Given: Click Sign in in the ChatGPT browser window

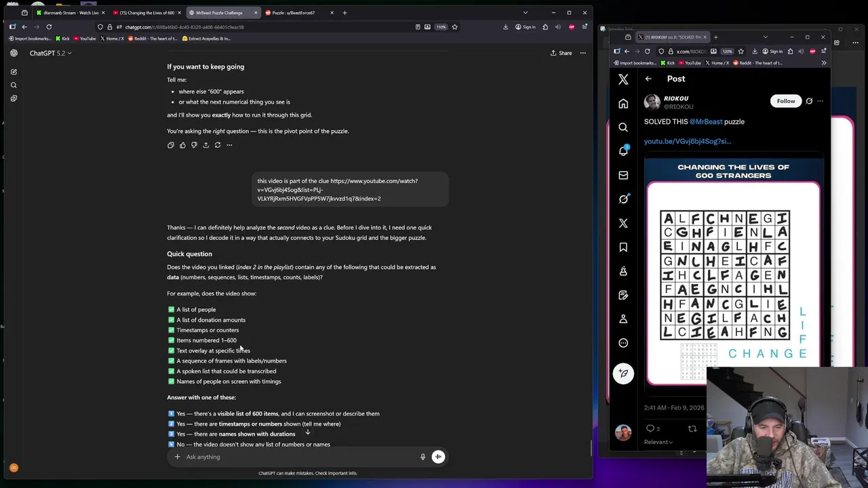Looking at the screenshot, I should (x=525, y=27).
